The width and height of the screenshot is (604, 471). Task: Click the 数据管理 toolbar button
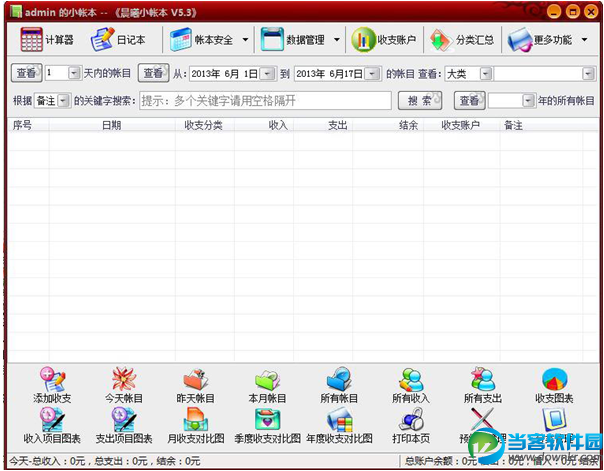pyautogui.click(x=293, y=40)
